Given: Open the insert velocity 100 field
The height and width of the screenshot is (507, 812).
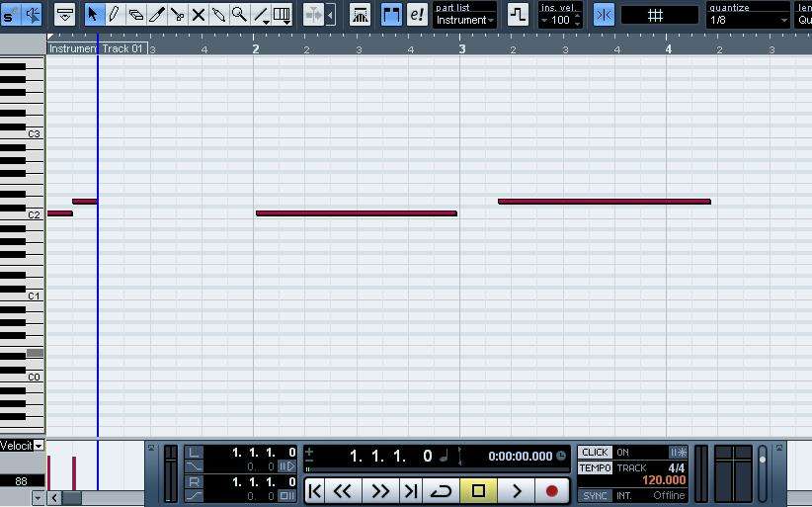Looking at the screenshot, I should click(560, 20).
